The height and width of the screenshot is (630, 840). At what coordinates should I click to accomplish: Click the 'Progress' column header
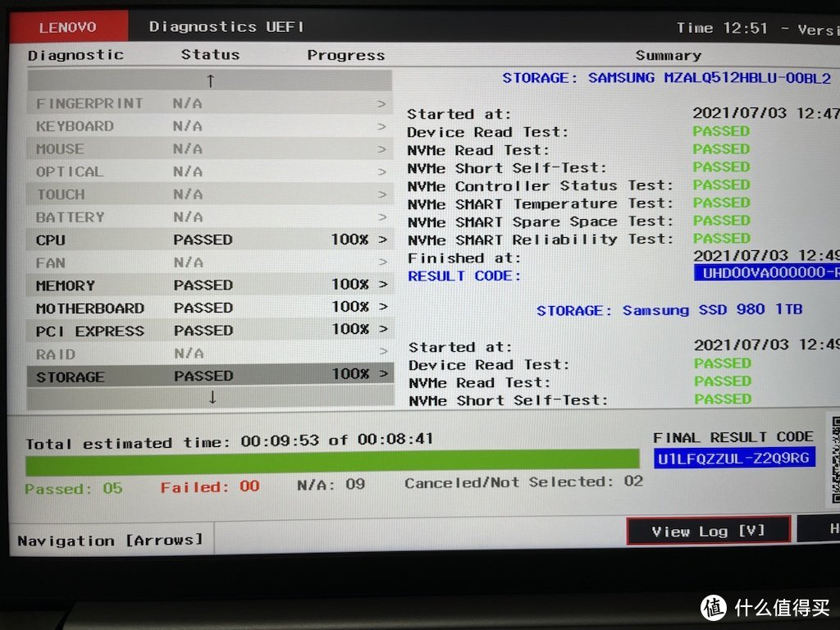click(345, 55)
